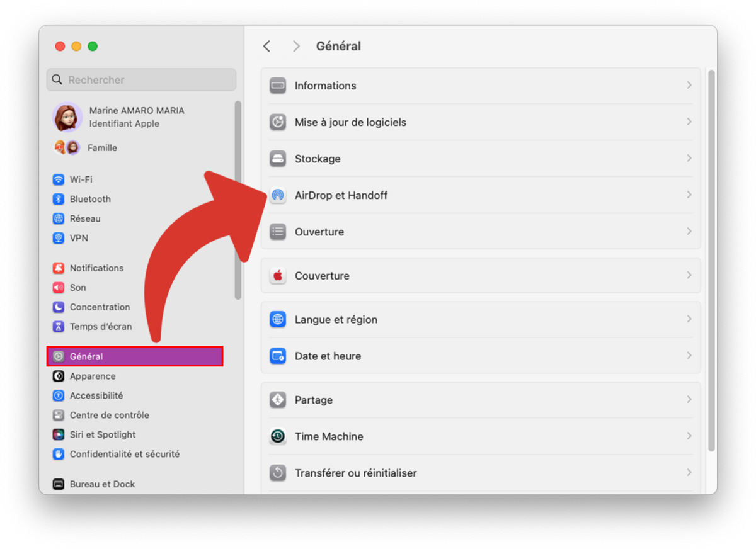The image size is (756, 549).
Task: Click chevron on Transférer ou réinitialiser
Action: coord(689,472)
